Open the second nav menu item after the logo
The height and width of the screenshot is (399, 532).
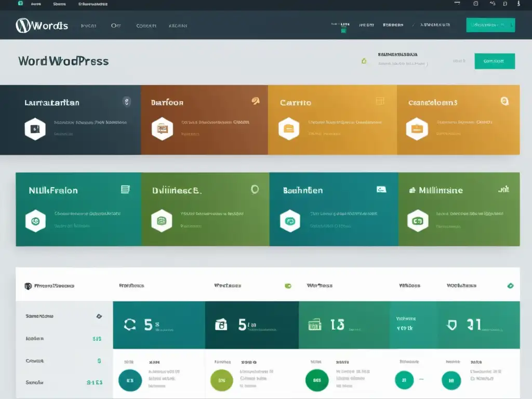click(x=116, y=25)
